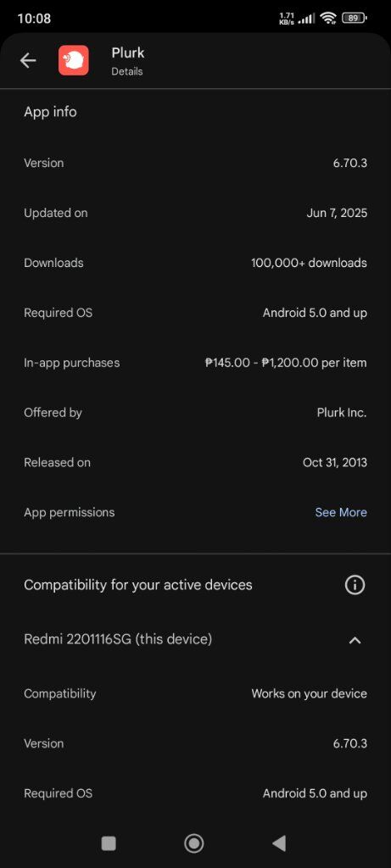Tap Offered by Plurk Inc. row
Viewport: 391px width, 868px height.
click(195, 413)
